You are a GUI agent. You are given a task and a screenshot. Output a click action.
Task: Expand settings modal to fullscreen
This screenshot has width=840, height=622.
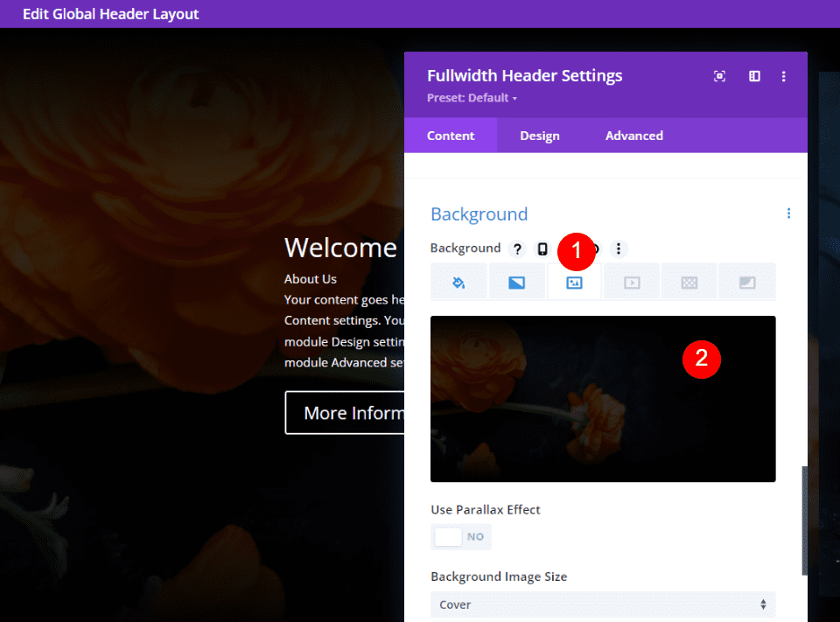[x=719, y=77]
